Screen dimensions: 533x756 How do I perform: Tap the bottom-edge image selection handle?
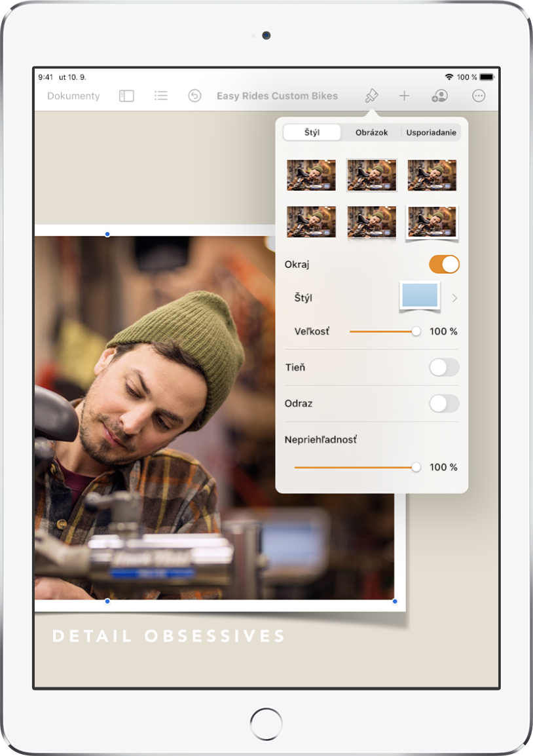tap(107, 601)
